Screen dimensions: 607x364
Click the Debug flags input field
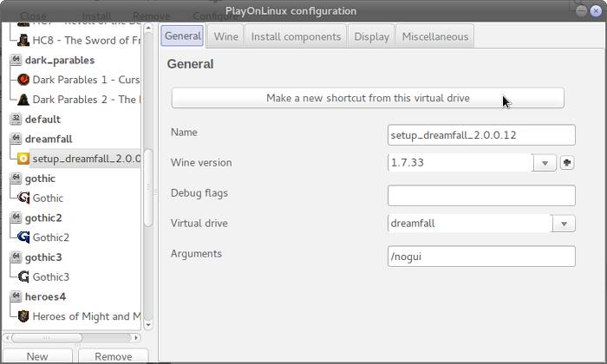481,195
